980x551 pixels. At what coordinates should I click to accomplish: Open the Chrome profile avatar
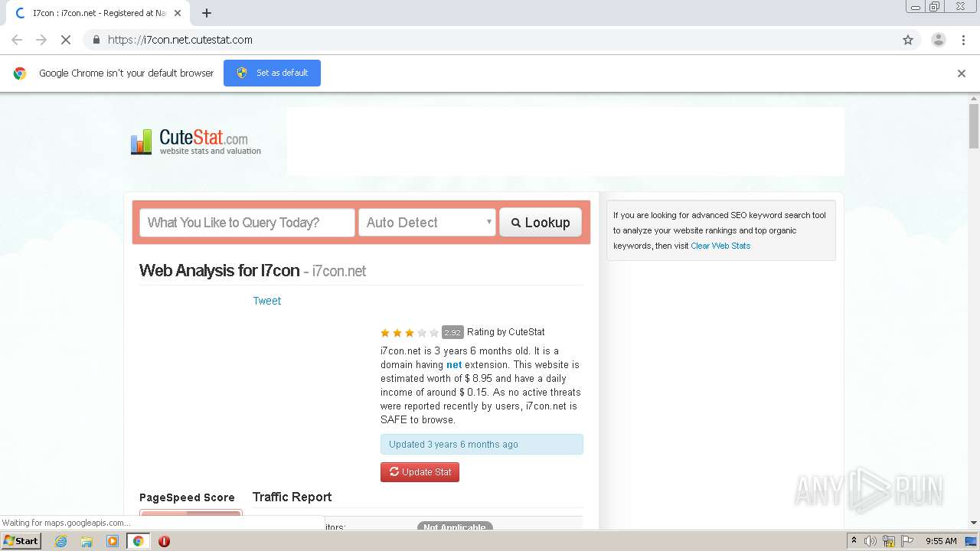tap(938, 40)
